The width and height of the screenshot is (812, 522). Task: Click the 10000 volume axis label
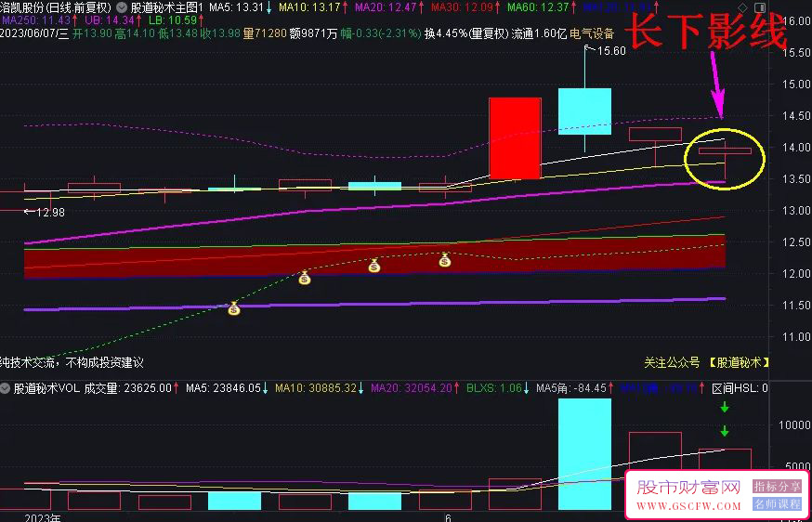[x=796, y=425]
